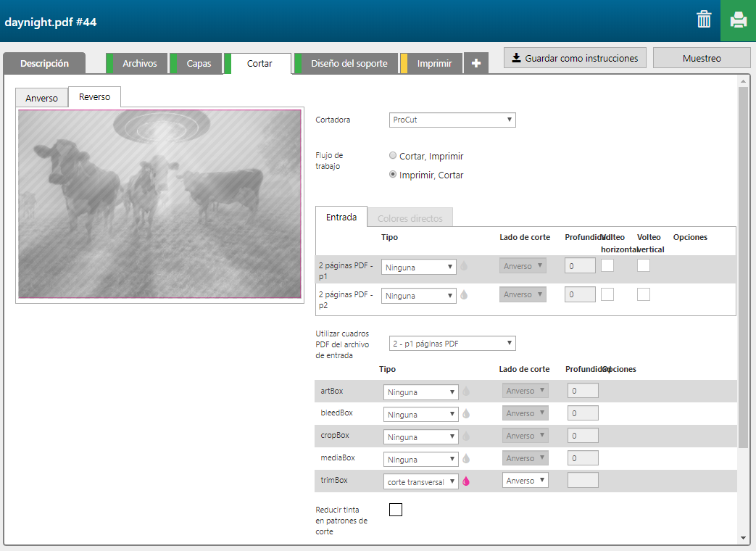Click the plus icon tab

(476, 64)
